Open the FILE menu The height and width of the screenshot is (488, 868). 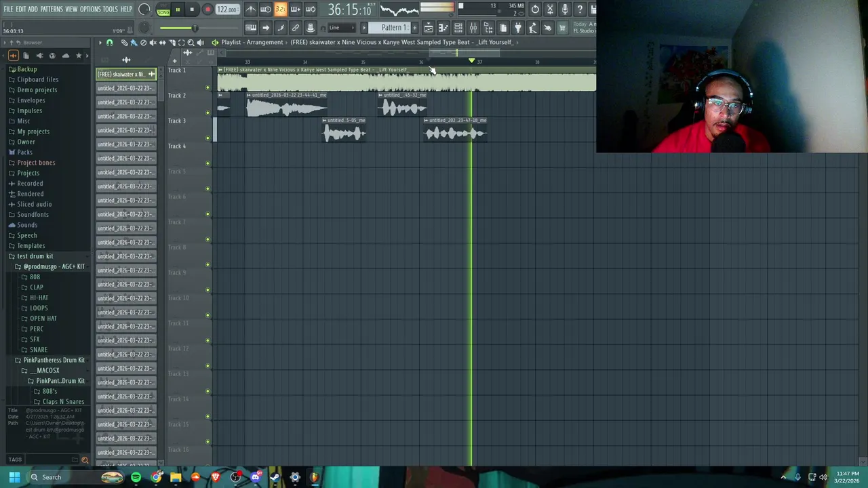8,9
